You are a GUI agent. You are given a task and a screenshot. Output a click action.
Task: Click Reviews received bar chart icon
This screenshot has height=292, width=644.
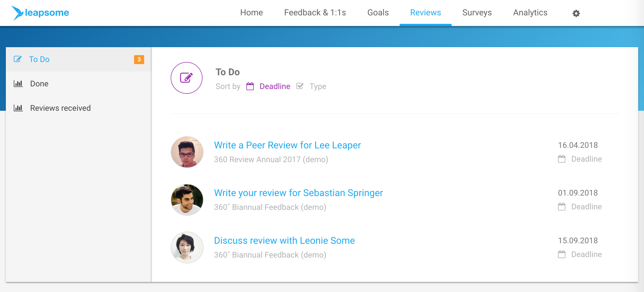point(18,108)
